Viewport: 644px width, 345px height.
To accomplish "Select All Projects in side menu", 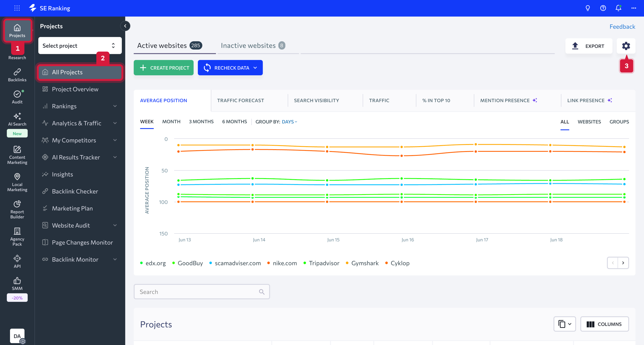I will (x=80, y=72).
